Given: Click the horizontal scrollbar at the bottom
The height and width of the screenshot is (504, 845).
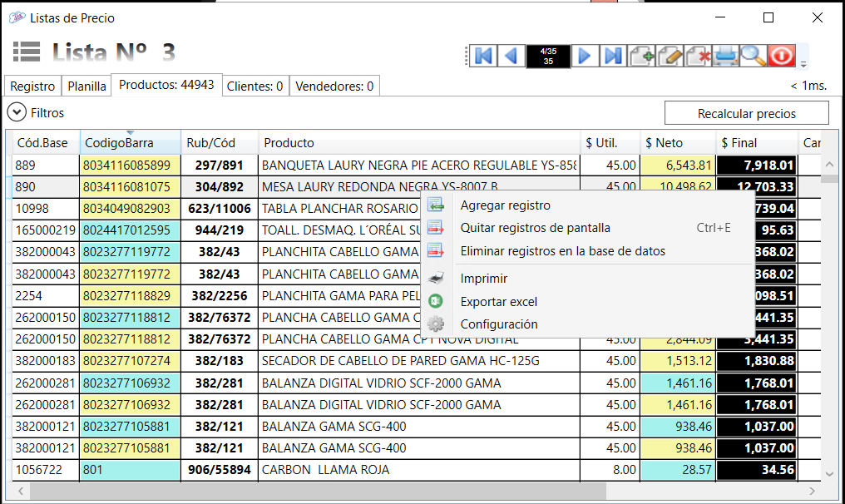Looking at the screenshot, I should pyautogui.click(x=333, y=492).
